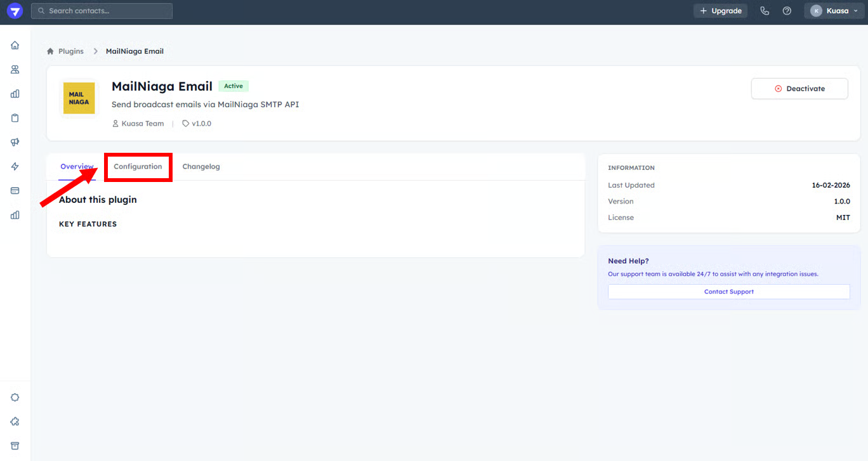This screenshot has height=461, width=868.
Task: Open the Contacts people icon in sidebar
Action: (x=15, y=70)
